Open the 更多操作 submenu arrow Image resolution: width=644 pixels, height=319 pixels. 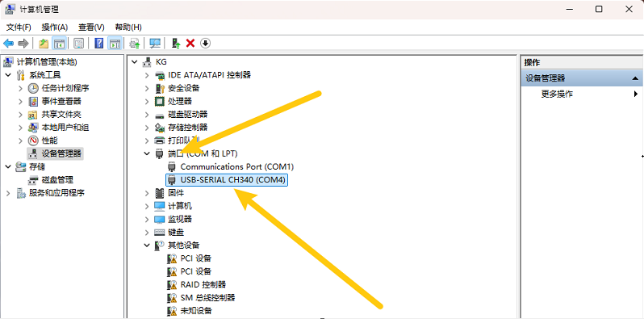pyautogui.click(x=636, y=94)
